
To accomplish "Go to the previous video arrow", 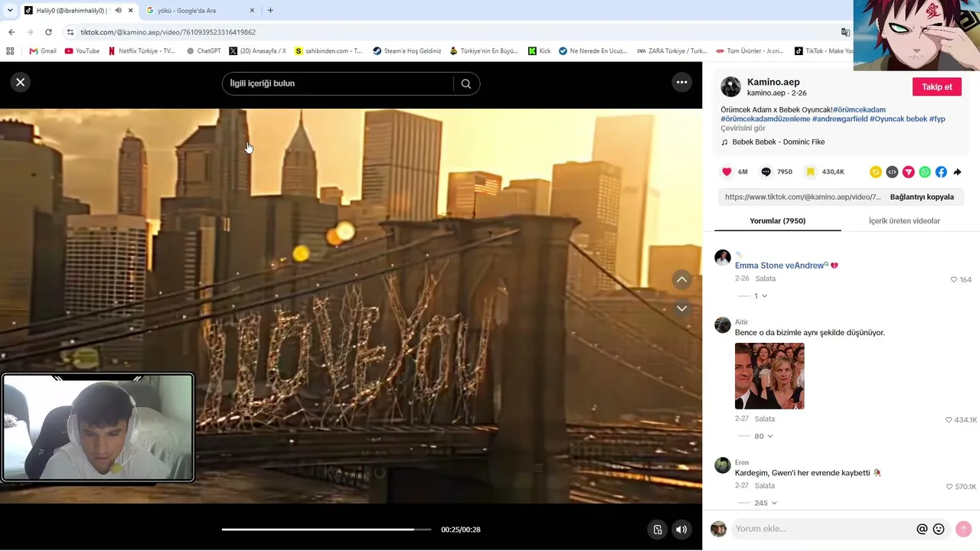I will [681, 279].
